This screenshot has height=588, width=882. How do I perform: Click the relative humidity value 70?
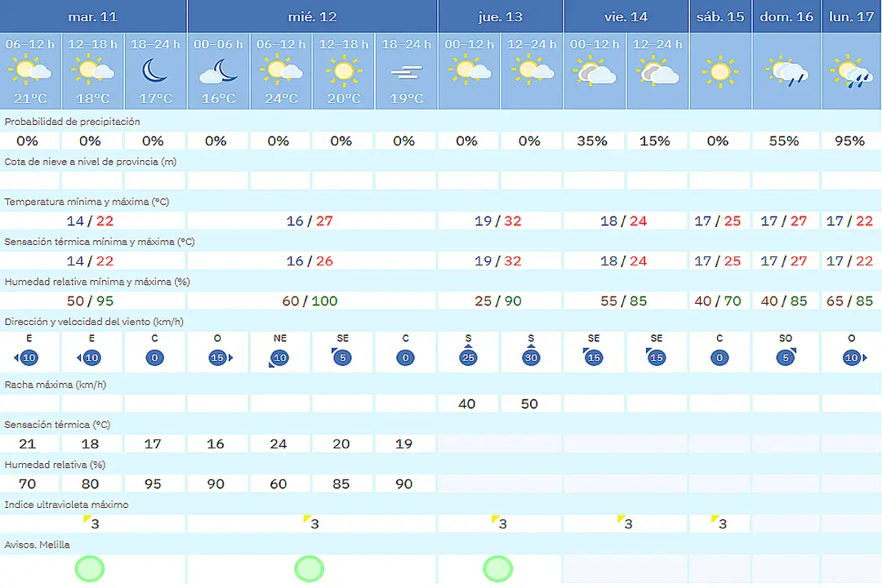tap(27, 483)
